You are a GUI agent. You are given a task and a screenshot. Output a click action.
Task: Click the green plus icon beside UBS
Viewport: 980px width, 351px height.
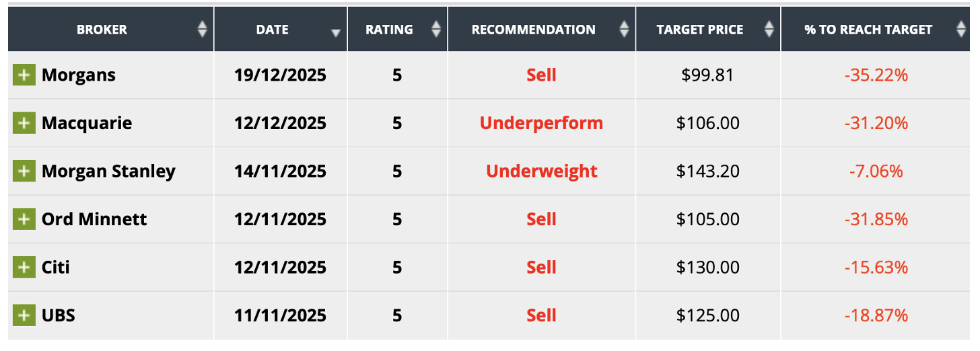pos(24,315)
